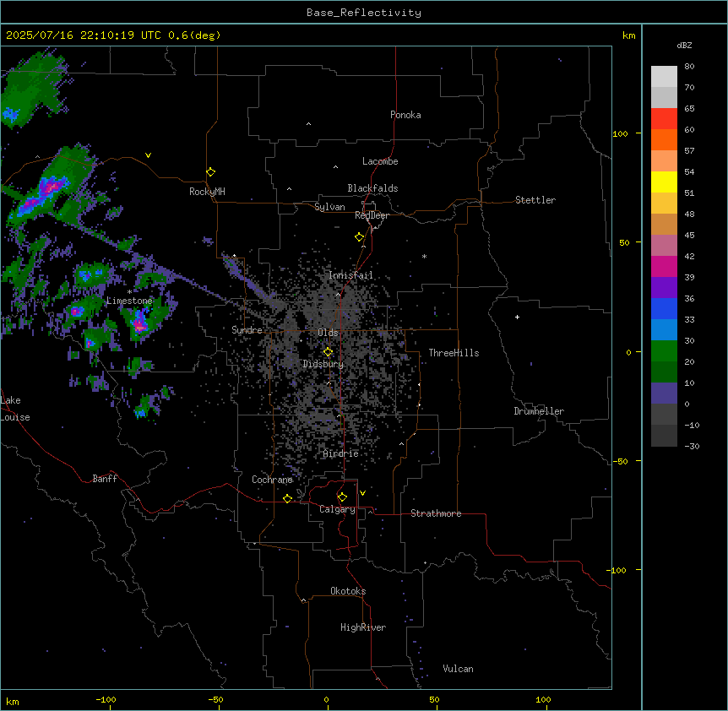Click the yellow diamond marker above Calgary label
Image resolution: width=728 pixels, height=711 pixels.
coord(342,497)
